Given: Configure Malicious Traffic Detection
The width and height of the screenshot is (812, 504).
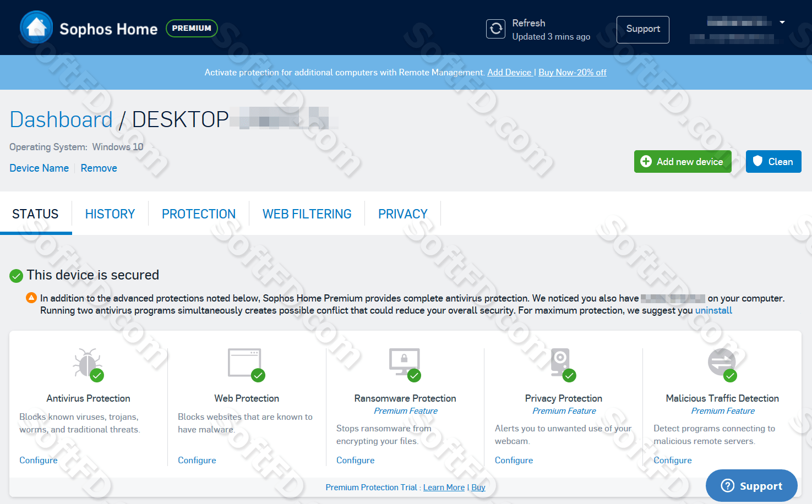Looking at the screenshot, I should pos(673,460).
